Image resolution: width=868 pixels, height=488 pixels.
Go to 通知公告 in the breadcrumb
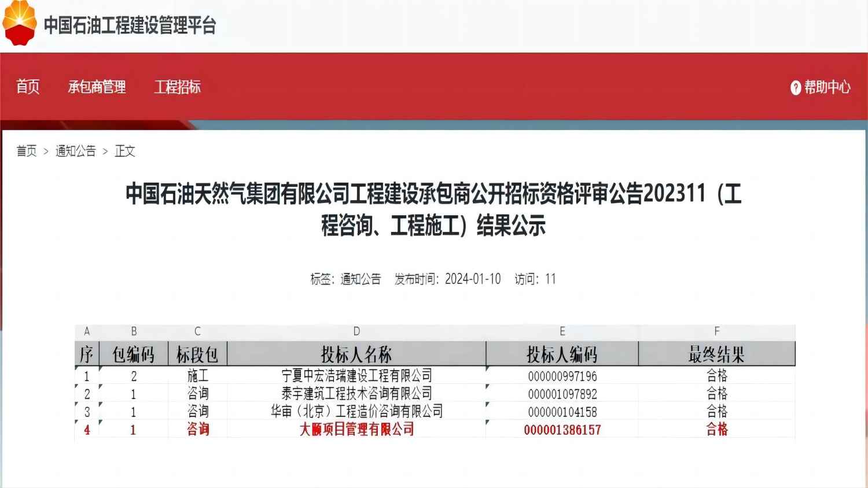(x=75, y=151)
